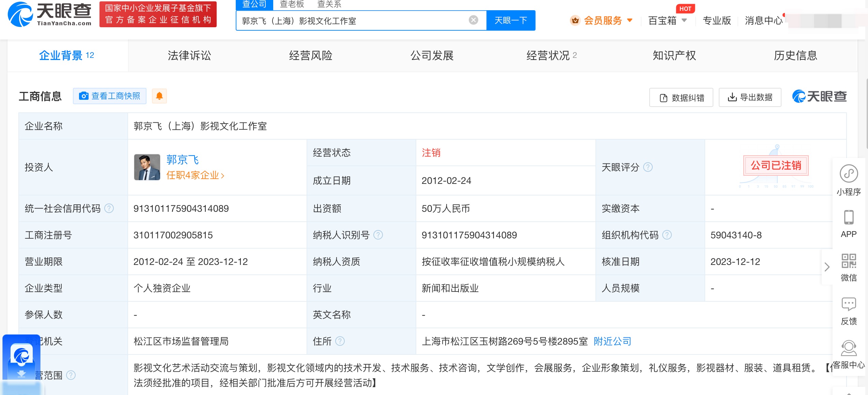Expand the 会员服务 dropdown
868x395 pixels.
click(x=630, y=20)
